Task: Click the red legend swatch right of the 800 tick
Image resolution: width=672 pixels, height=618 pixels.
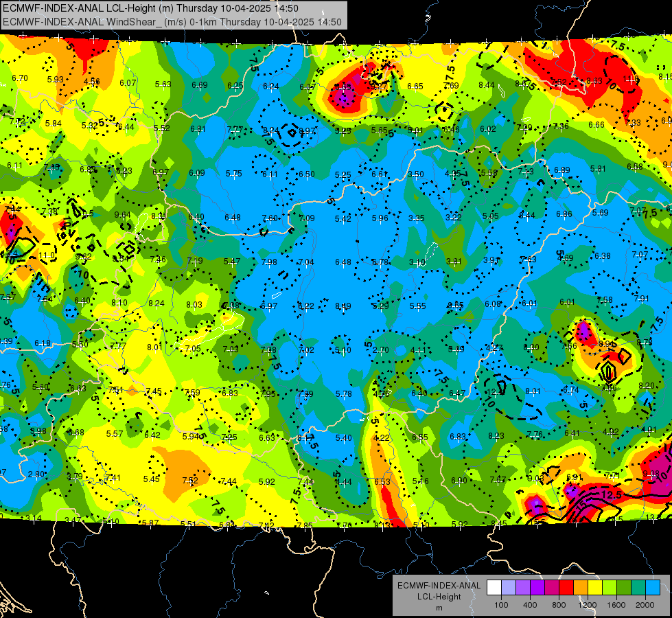Action: pos(566,587)
